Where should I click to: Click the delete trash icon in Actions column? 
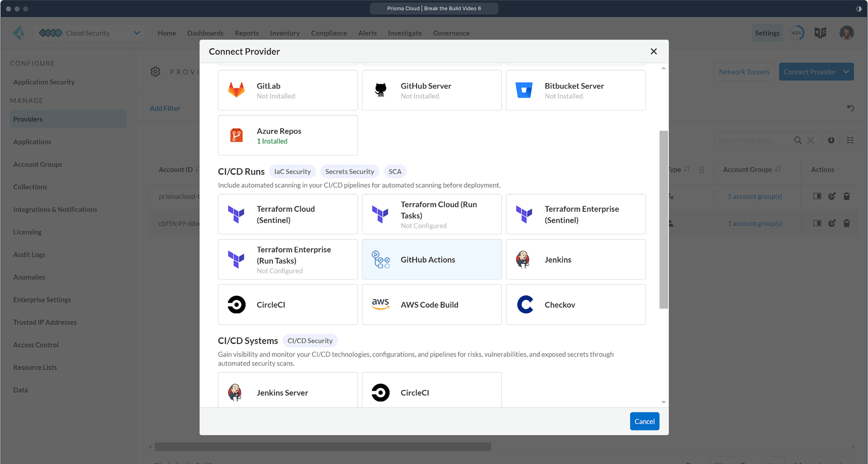coord(847,196)
